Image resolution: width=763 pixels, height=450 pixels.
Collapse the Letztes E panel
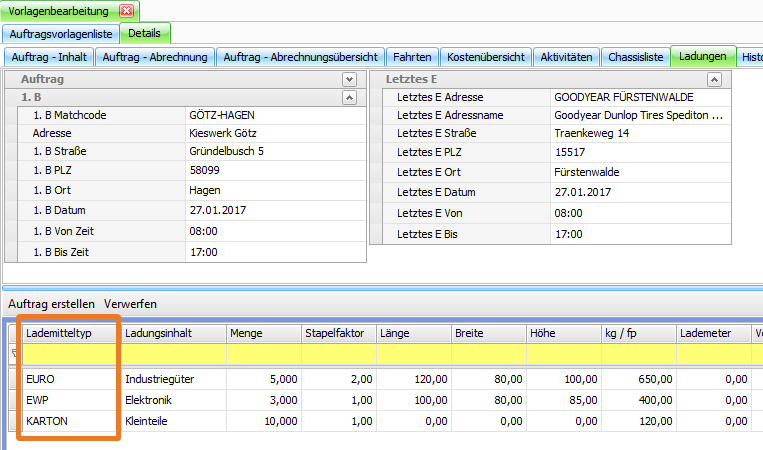click(714, 79)
